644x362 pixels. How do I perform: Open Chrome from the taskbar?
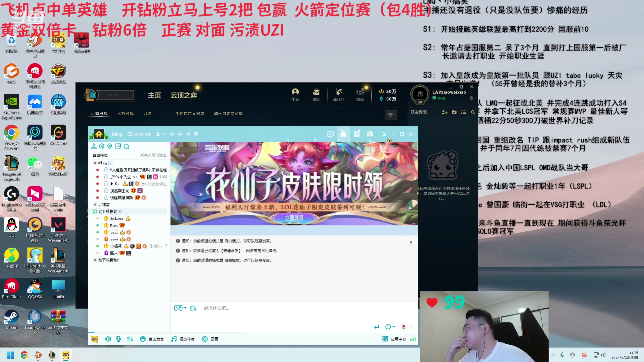click(x=24, y=355)
